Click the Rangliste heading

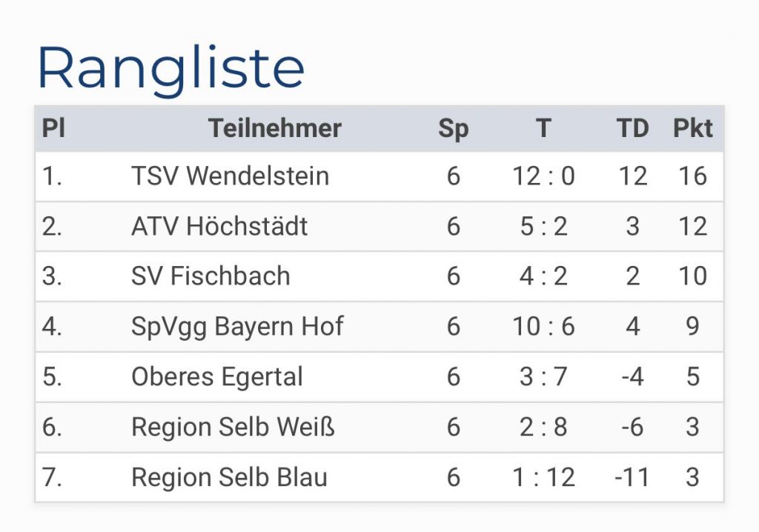click(170, 68)
